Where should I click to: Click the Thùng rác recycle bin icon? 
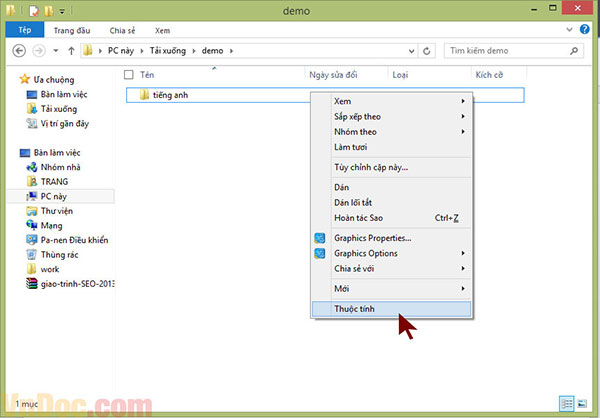pyautogui.click(x=31, y=254)
